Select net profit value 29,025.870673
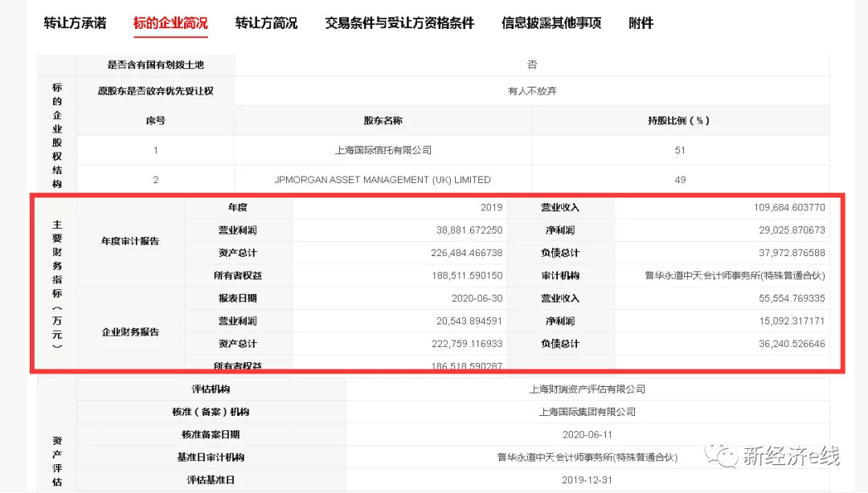This screenshot has width=868, height=493. pos(792,230)
